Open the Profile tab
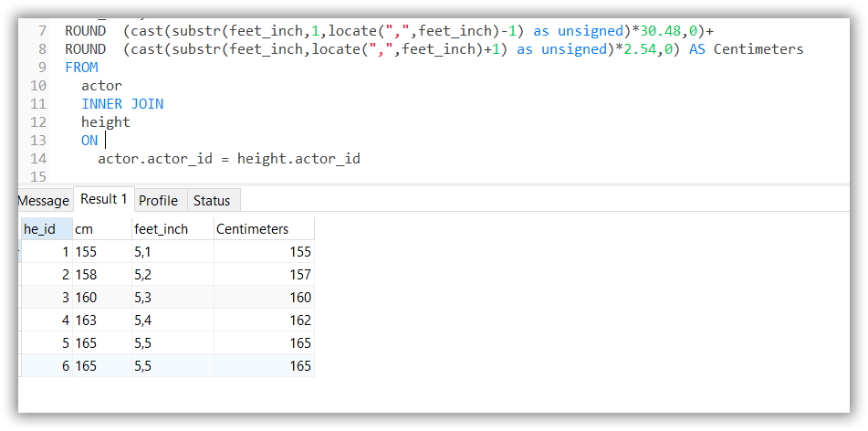868x431 pixels. coord(158,201)
